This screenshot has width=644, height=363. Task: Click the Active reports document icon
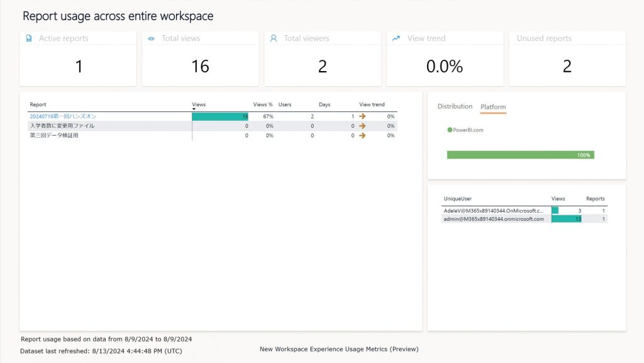click(x=29, y=38)
